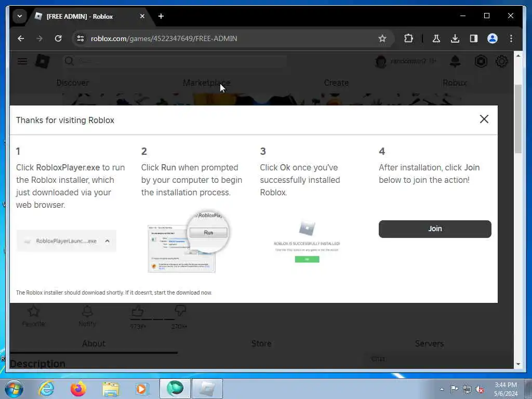Open the tab search dropdown arrow
The image size is (532, 399).
click(x=20, y=16)
